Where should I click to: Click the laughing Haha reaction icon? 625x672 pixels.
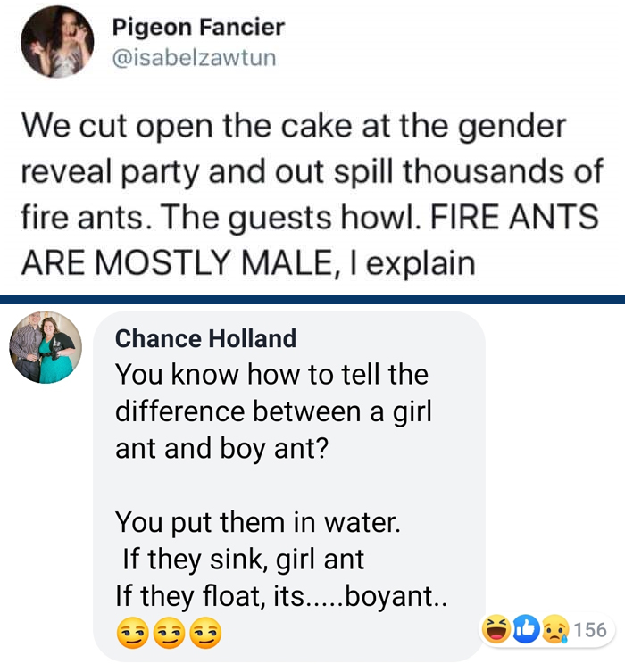click(x=495, y=629)
